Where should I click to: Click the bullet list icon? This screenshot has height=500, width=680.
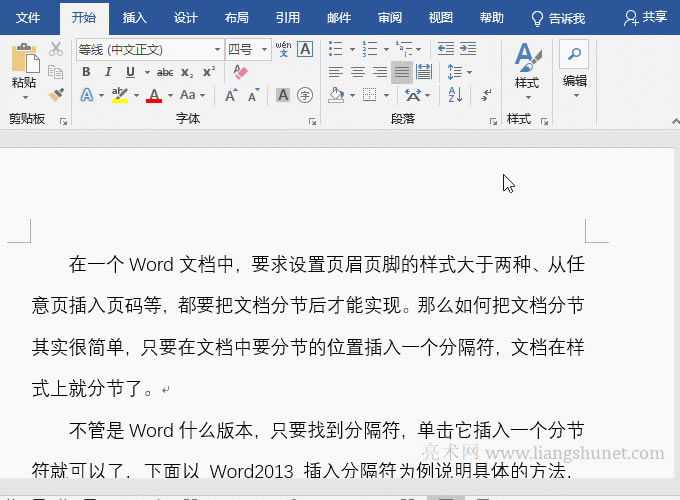(335, 49)
